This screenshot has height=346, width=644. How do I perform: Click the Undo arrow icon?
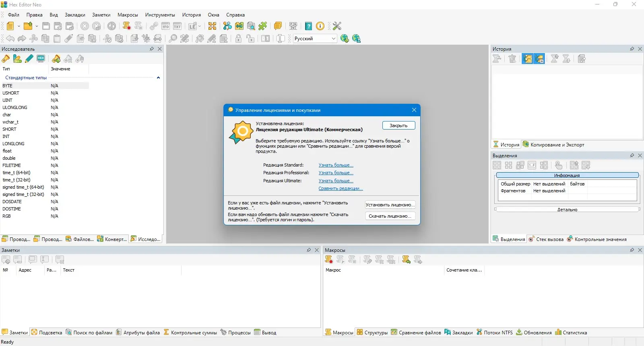click(x=10, y=39)
